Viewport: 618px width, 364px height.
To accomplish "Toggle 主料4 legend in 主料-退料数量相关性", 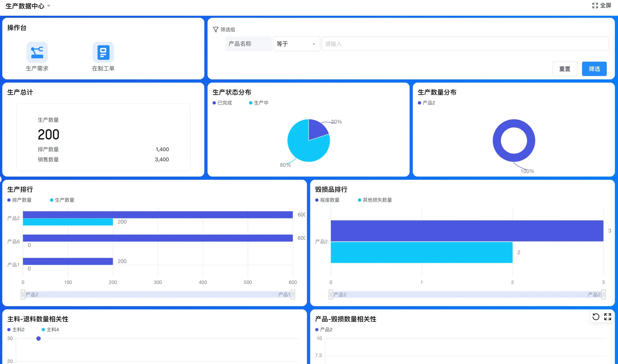I will click(50, 329).
